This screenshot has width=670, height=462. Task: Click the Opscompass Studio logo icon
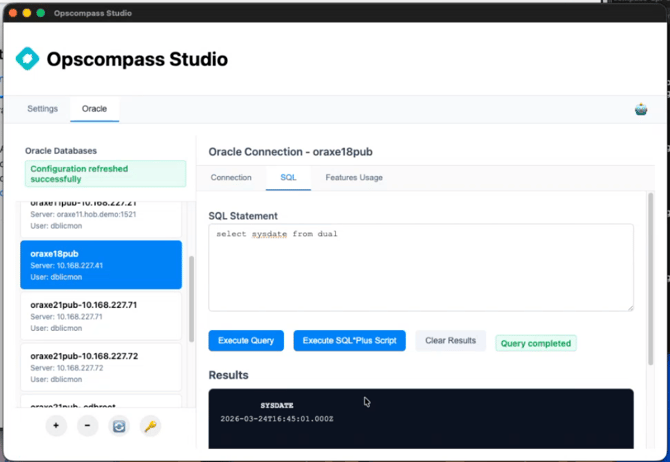[28, 59]
